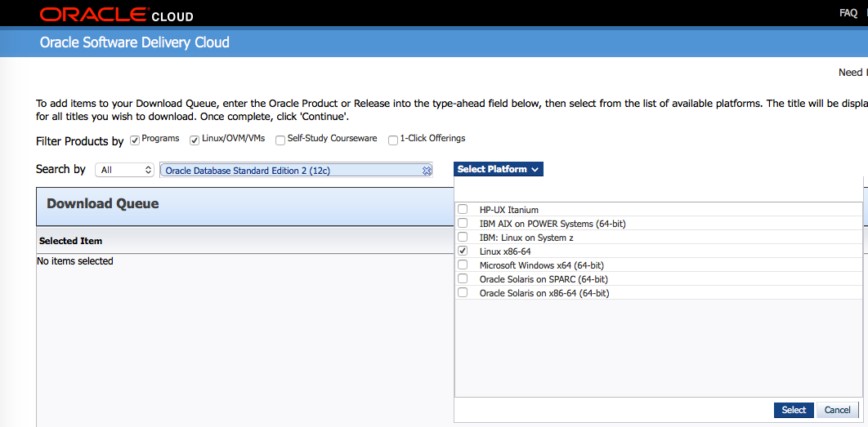Click the 'HP-UX Itanium' row label
This screenshot has width=868, height=427.
click(x=508, y=210)
